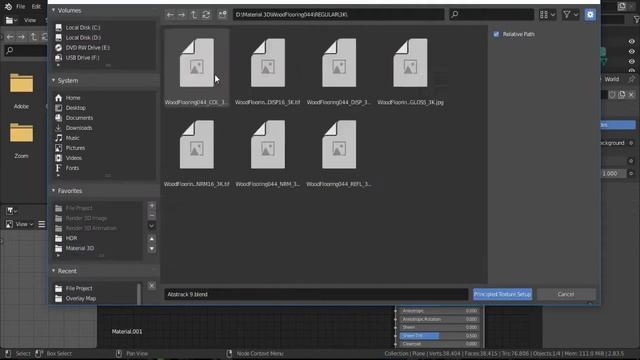Open Edit menu in Blender top bar
The height and width of the screenshot is (360, 640).
tap(36, 7)
